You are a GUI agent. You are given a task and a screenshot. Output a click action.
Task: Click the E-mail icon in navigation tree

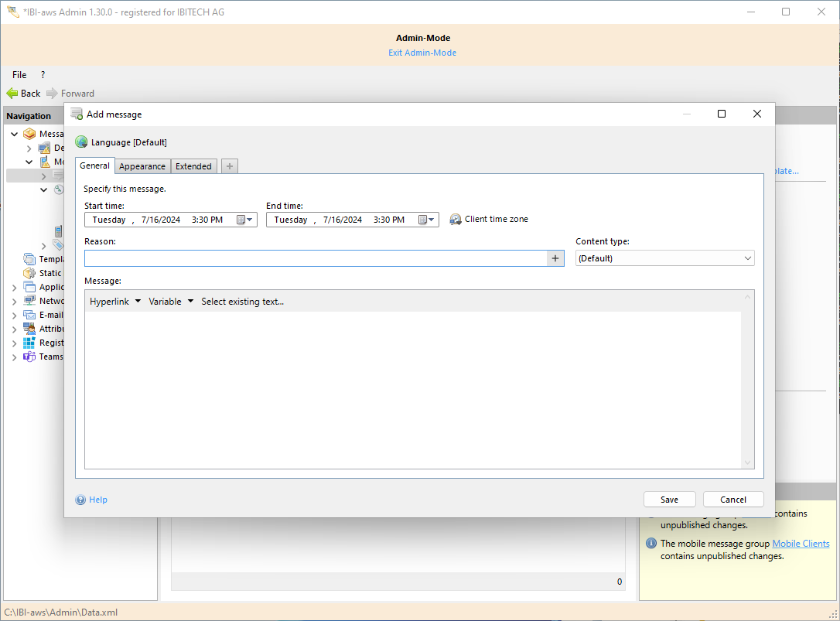[29, 315]
